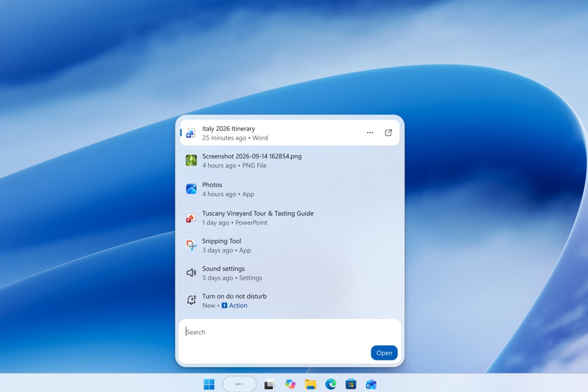This screenshot has width=588, height=392.
Task: Click the '4 hours ago • App' subtitle
Action: (228, 194)
